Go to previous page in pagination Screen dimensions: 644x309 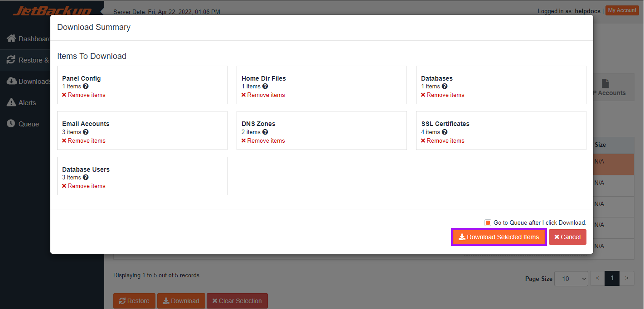click(x=597, y=278)
